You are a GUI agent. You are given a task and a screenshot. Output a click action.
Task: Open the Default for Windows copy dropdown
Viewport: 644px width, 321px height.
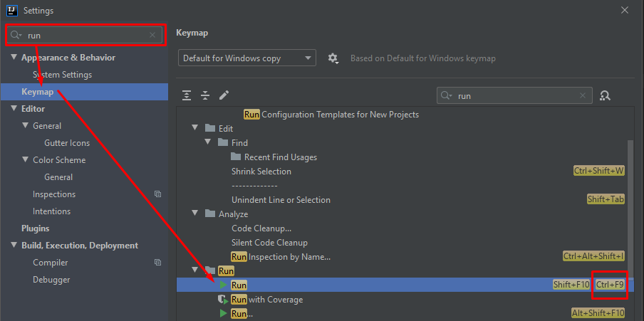[246, 58]
